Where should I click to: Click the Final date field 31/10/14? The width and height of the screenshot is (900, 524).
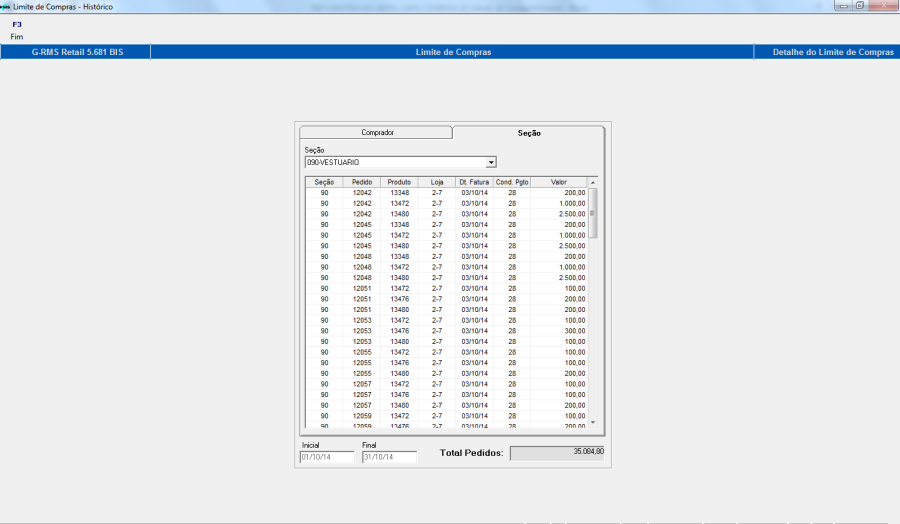(389, 457)
